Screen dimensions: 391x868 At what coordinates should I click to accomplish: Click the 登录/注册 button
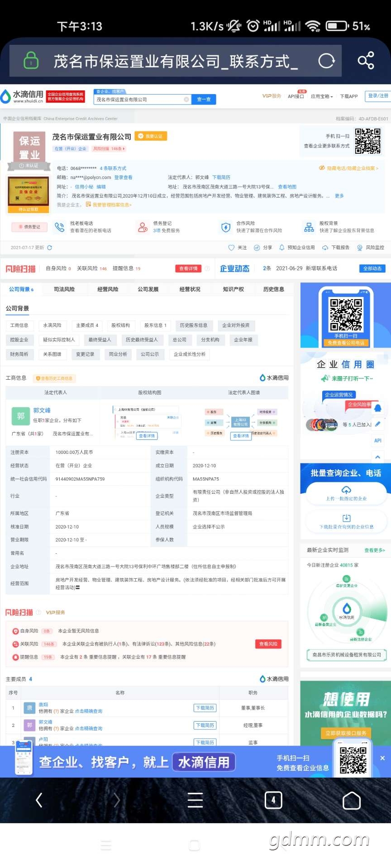378,96
